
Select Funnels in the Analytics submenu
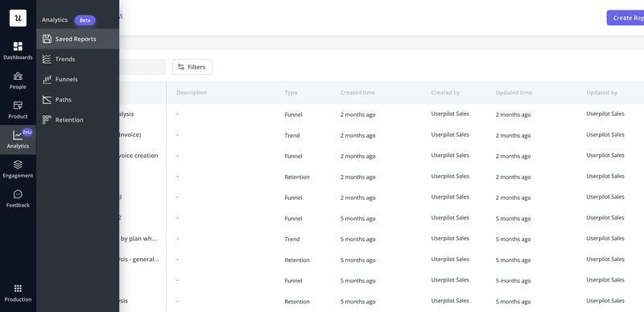click(x=77, y=79)
